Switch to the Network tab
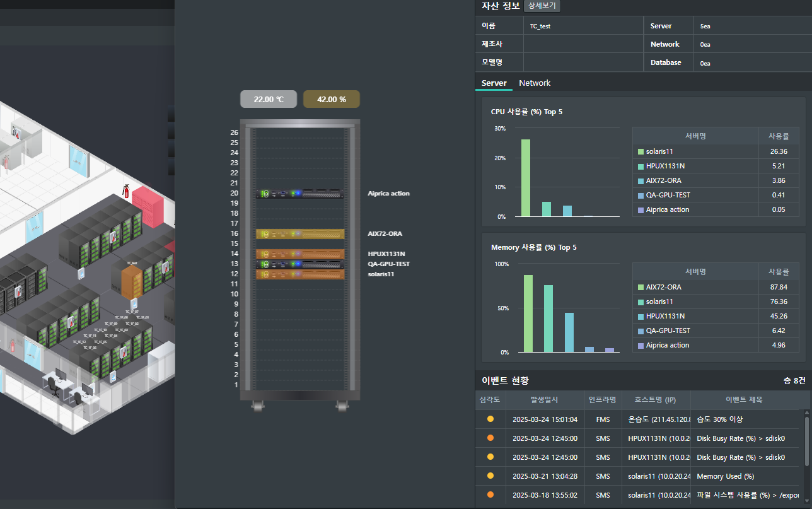 535,83
